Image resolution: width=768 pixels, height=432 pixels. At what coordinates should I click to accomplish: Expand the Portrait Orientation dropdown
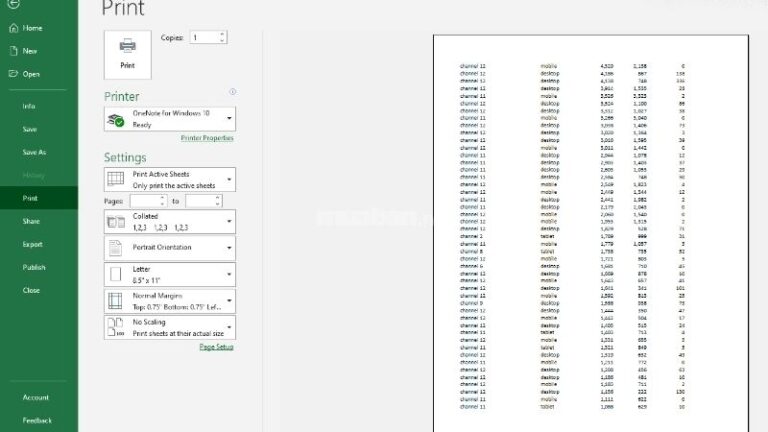(x=169, y=248)
